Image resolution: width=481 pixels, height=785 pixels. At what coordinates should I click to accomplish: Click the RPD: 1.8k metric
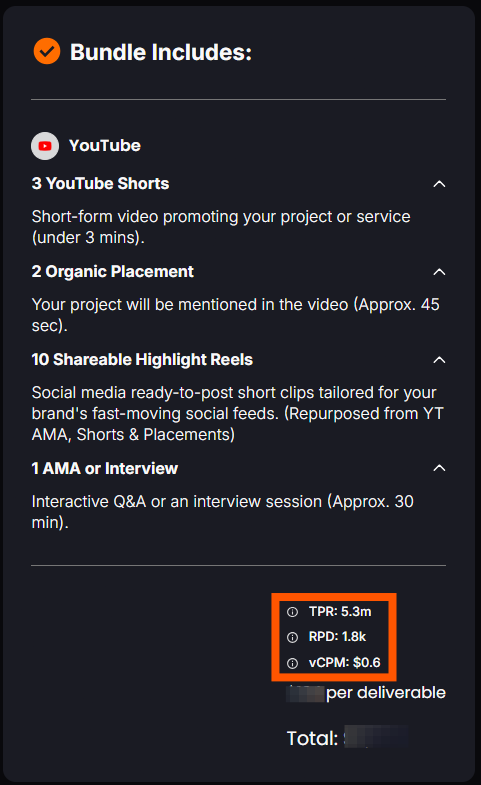coord(337,637)
